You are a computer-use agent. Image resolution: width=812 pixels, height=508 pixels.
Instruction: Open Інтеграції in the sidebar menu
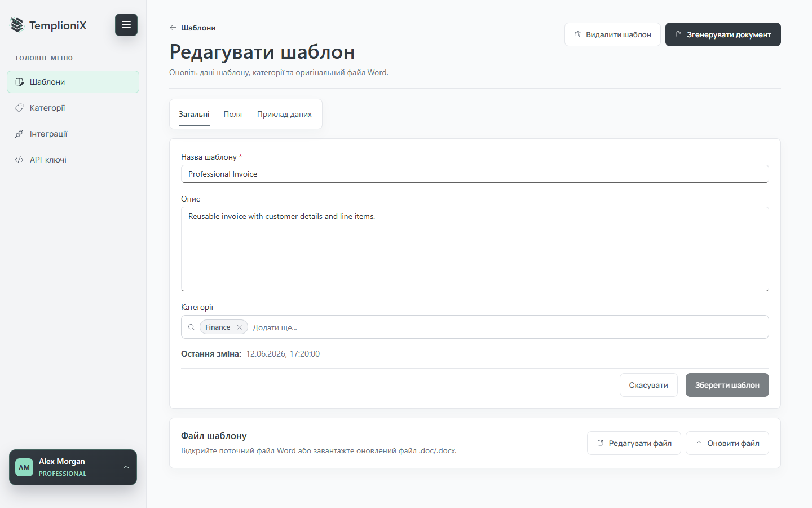tap(73, 134)
